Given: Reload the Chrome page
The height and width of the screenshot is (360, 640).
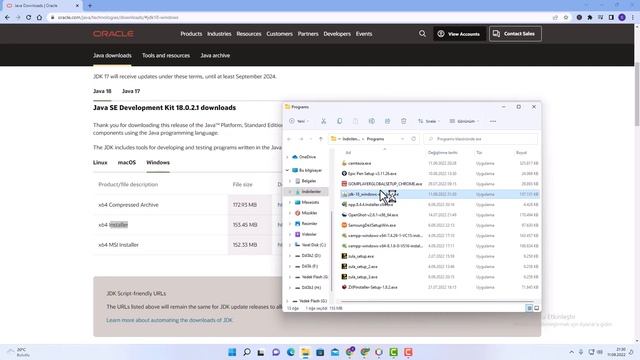Looking at the screenshot, I should click(x=29, y=18).
